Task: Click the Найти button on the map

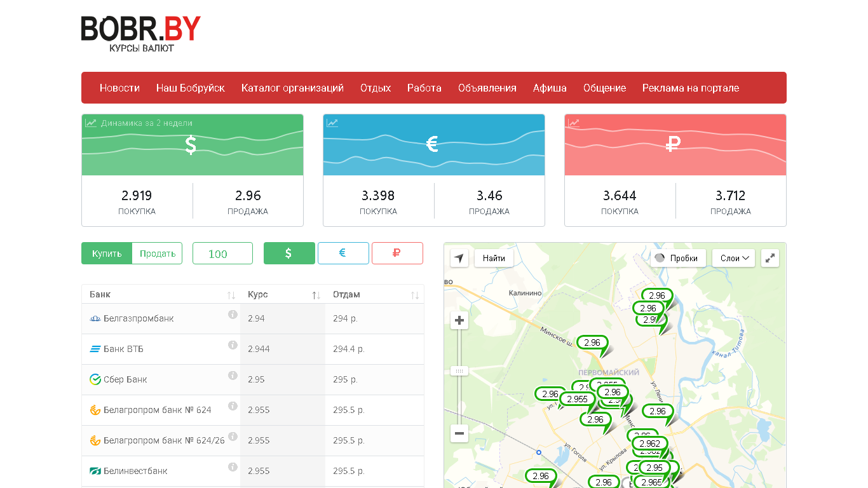Action: [494, 258]
